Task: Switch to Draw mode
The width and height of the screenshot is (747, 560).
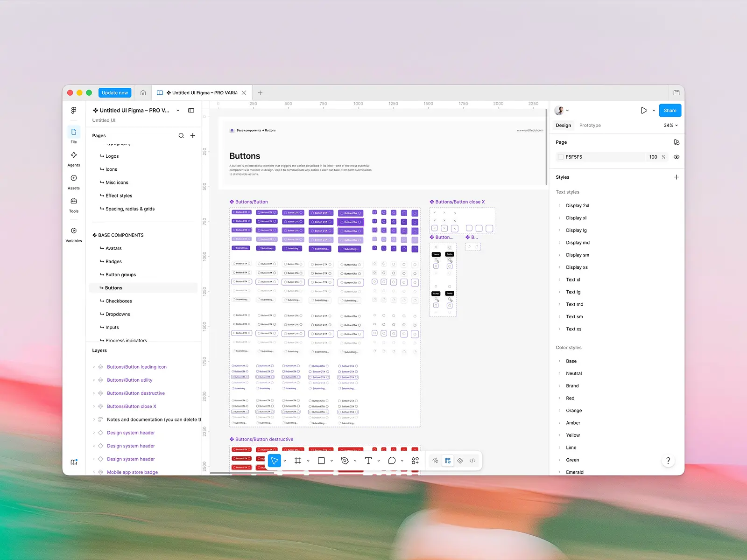Action: tap(435, 461)
